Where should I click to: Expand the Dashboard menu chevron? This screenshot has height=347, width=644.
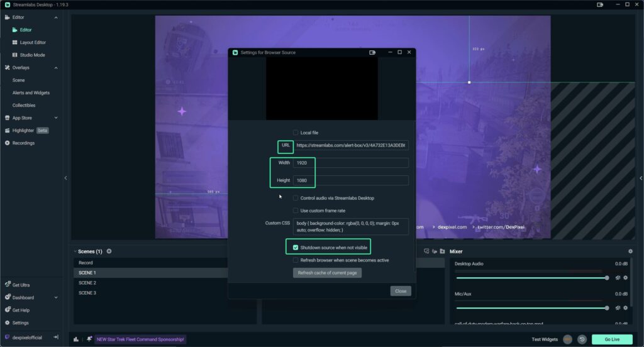tap(56, 297)
